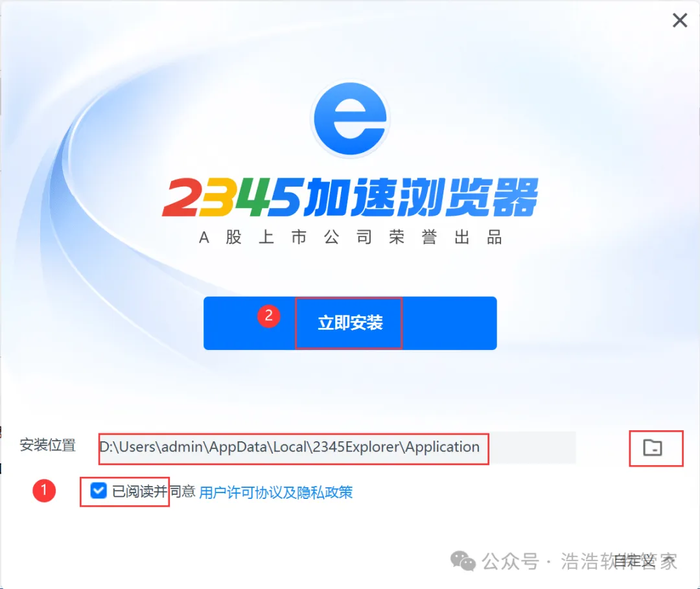
Task: Click the install path text field
Action: coord(338,448)
